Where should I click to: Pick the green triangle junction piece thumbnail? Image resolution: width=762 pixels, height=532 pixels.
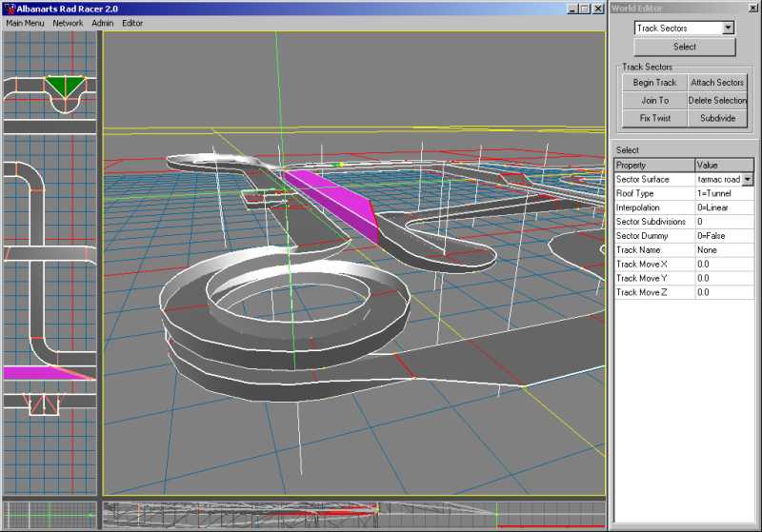coord(65,87)
